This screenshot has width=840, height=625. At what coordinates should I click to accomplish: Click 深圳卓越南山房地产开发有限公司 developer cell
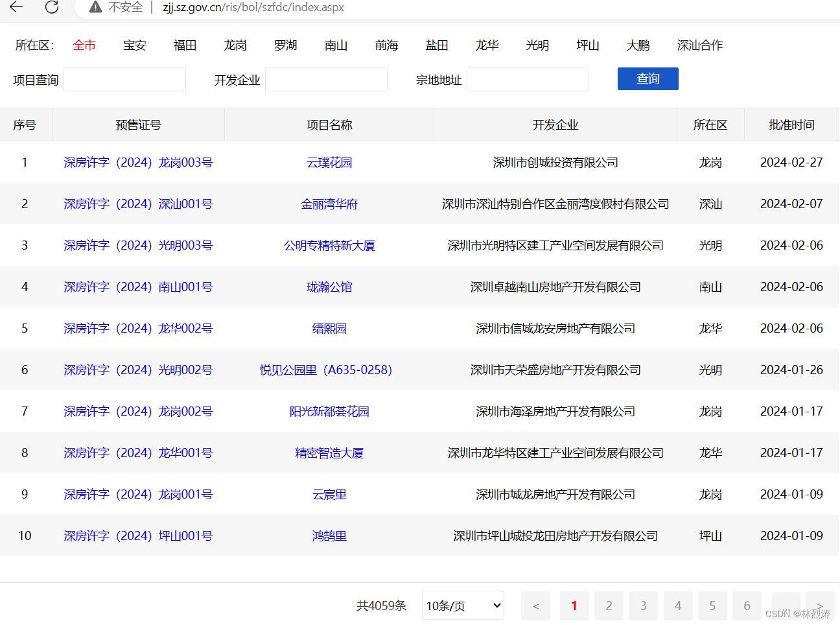(x=555, y=287)
